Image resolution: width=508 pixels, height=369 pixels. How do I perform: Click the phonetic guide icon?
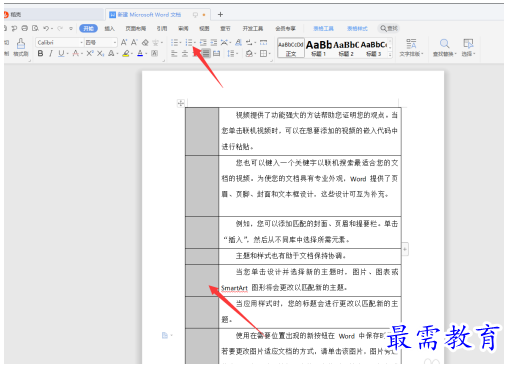coord(155,42)
